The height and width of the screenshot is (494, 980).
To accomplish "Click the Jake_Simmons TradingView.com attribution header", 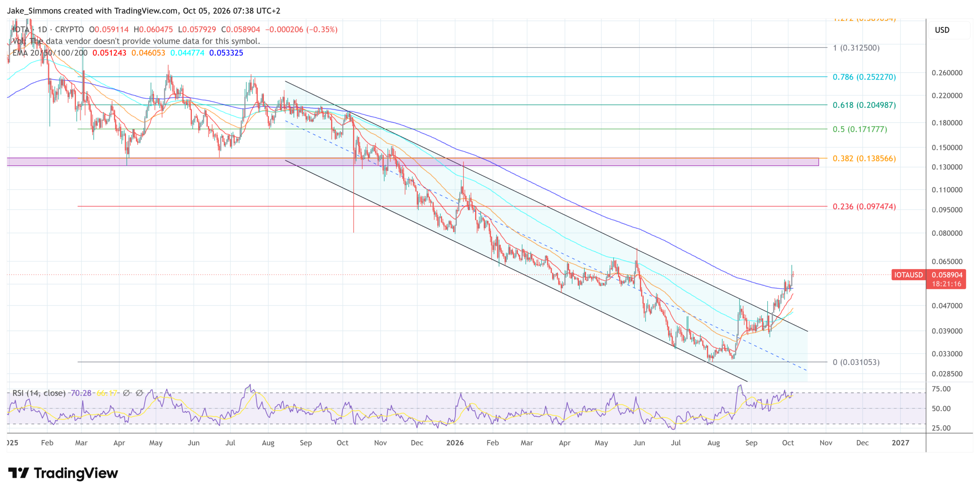I will (x=144, y=11).
